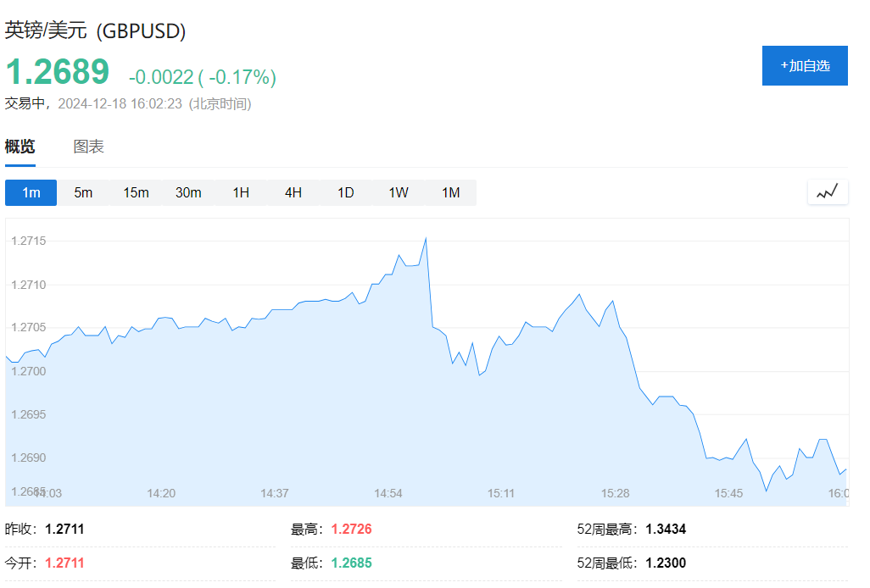Select the 15m timeframe
This screenshot has width=870, height=588.
click(135, 192)
